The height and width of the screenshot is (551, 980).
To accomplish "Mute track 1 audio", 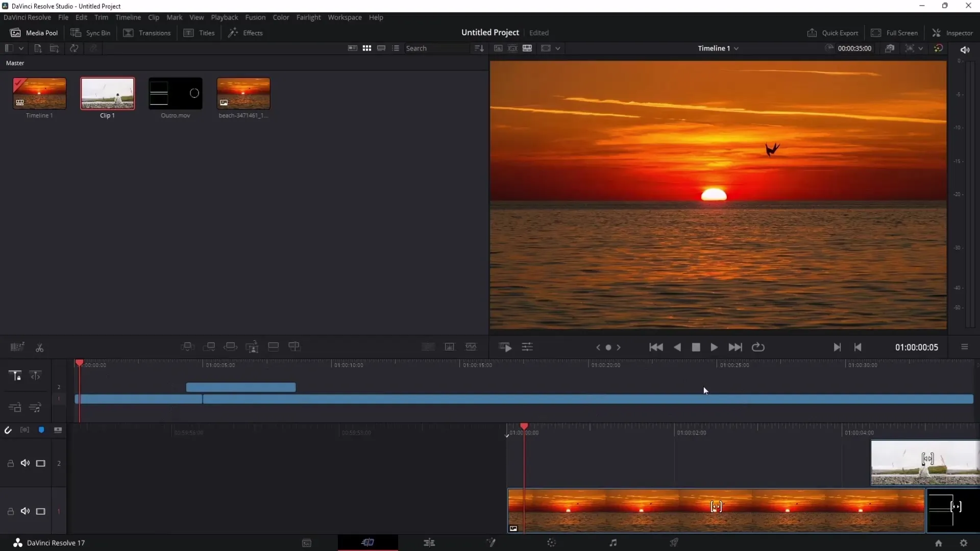I will [25, 511].
